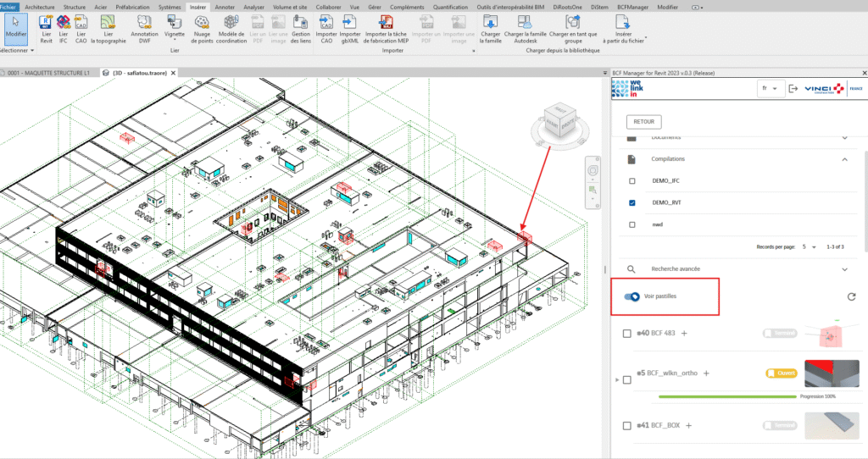Open the Annoter ribbon tab

(x=225, y=6)
